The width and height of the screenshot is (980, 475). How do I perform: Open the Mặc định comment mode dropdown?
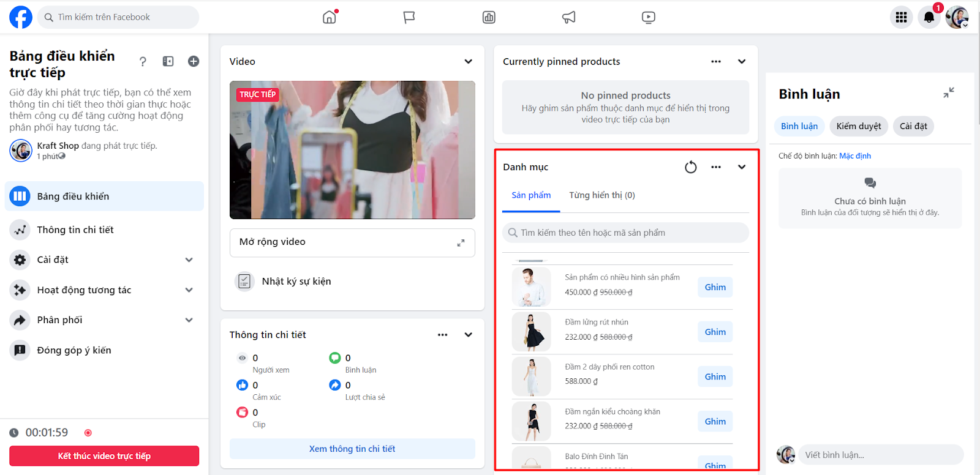coord(855,156)
